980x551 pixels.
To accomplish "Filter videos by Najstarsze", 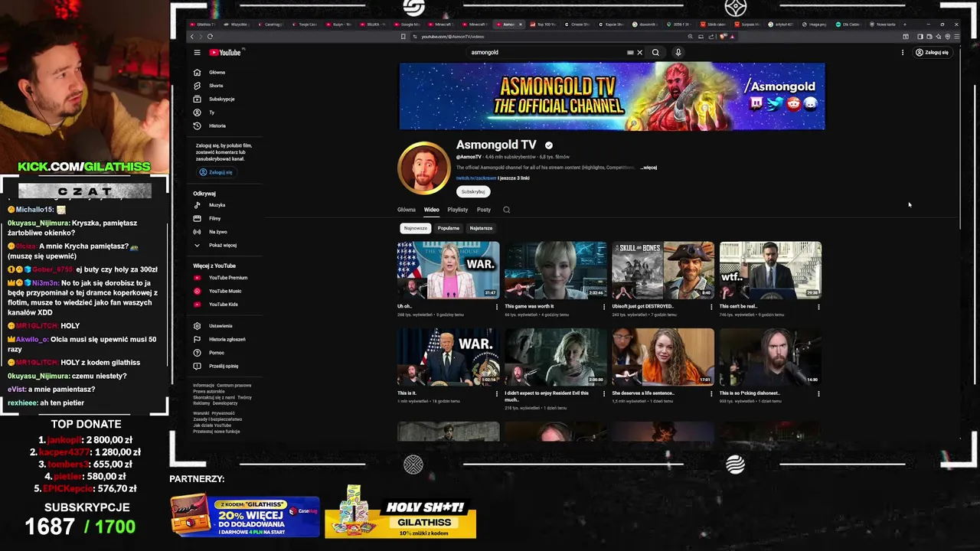I will click(481, 228).
